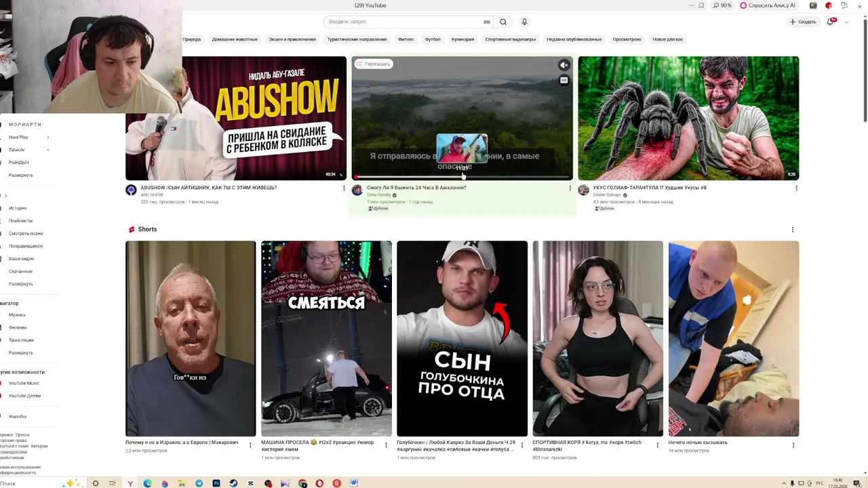Screen dimensions: 868x488
Task: Open the Hard Play subscription
Action: (18, 137)
